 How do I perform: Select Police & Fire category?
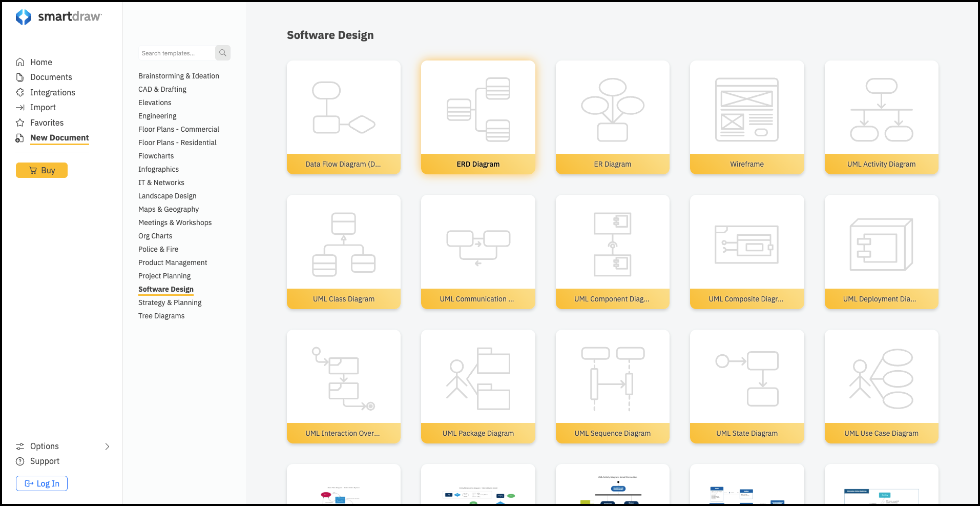pos(158,249)
